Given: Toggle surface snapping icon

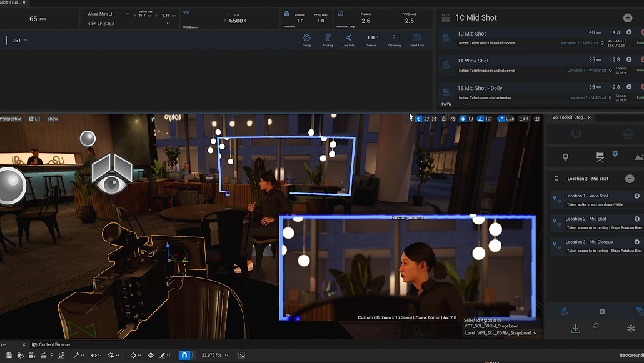Looking at the screenshot, I should (x=453, y=119).
